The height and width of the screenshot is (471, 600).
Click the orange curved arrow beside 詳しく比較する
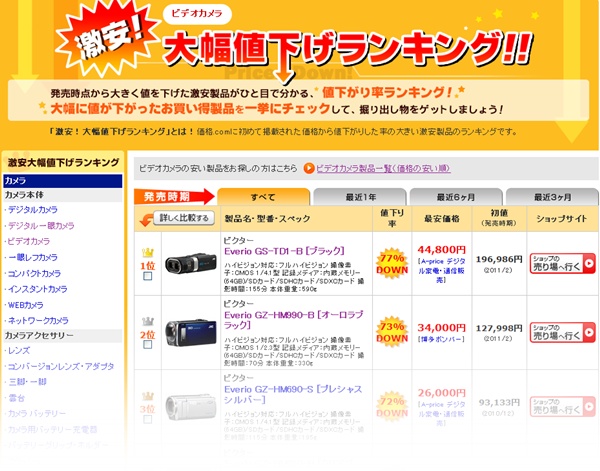coord(146,220)
